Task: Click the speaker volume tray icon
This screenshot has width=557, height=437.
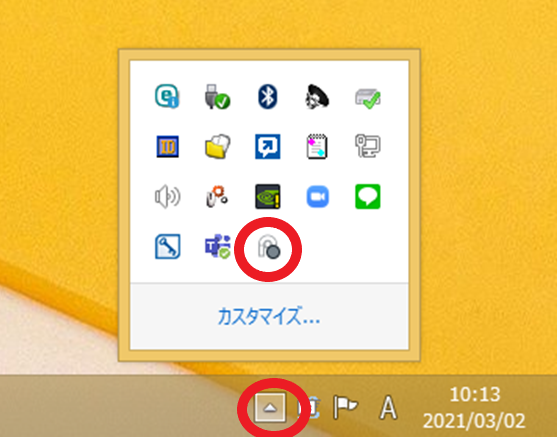Action: coord(167,196)
